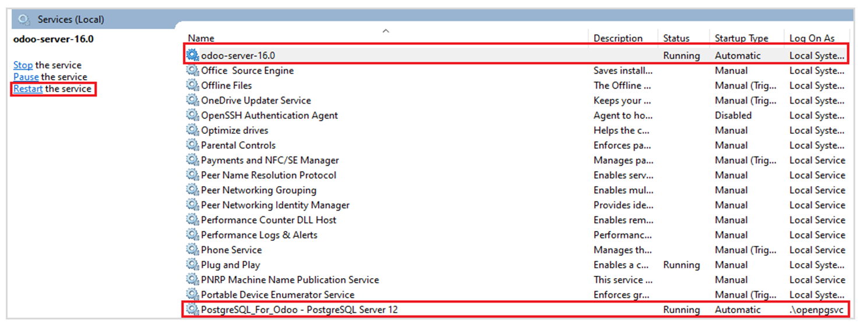This screenshot has height=327, width=868.
Task: Click the Services (Local) header icon
Action: coord(24,20)
